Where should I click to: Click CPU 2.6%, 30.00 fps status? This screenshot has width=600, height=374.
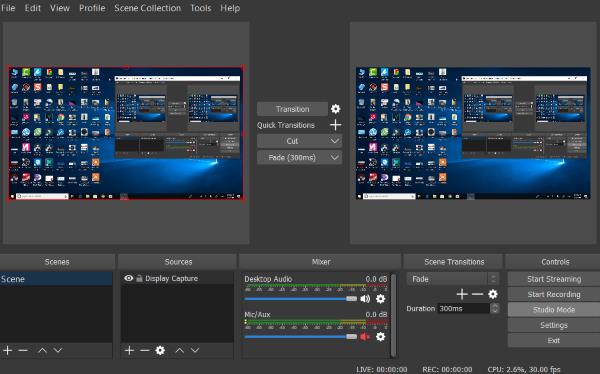pyautogui.click(x=524, y=369)
